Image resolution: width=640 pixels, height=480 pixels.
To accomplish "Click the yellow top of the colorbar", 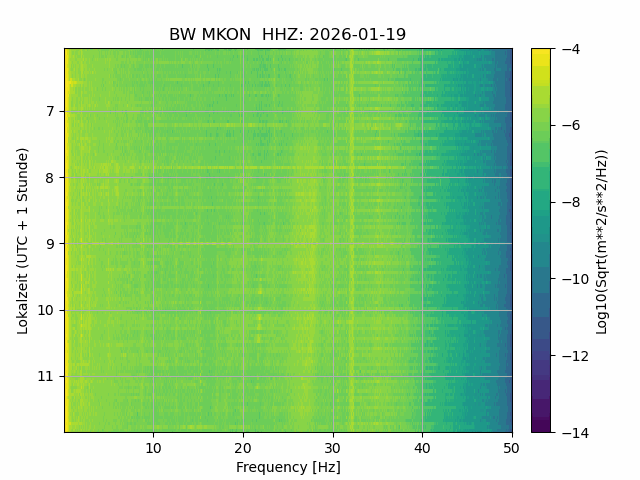I will point(541,53).
